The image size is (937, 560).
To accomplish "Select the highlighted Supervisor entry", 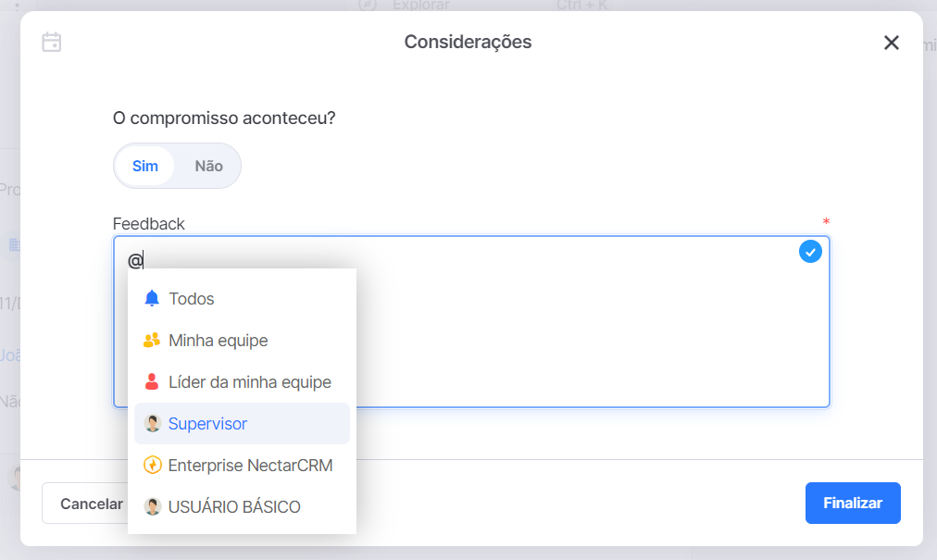I will pos(242,424).
